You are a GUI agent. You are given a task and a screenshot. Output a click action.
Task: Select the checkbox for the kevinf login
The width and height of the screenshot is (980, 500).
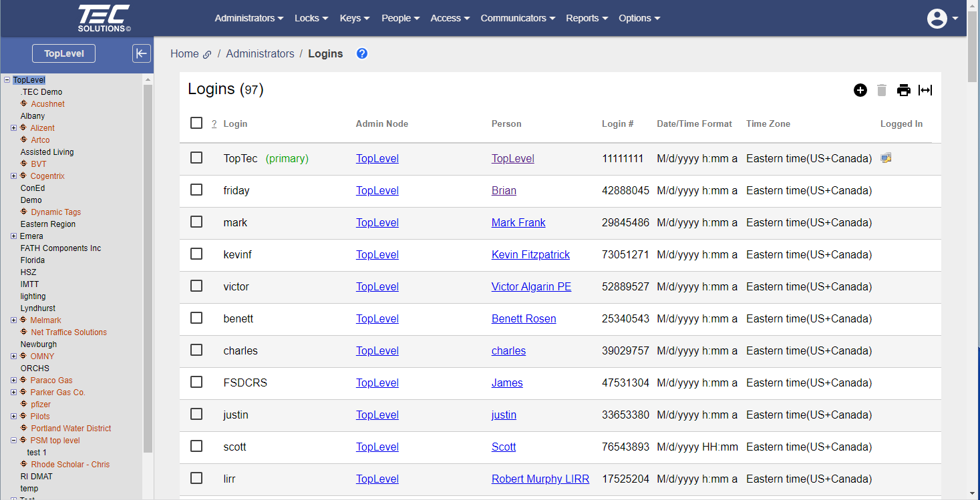pos(196,254)
